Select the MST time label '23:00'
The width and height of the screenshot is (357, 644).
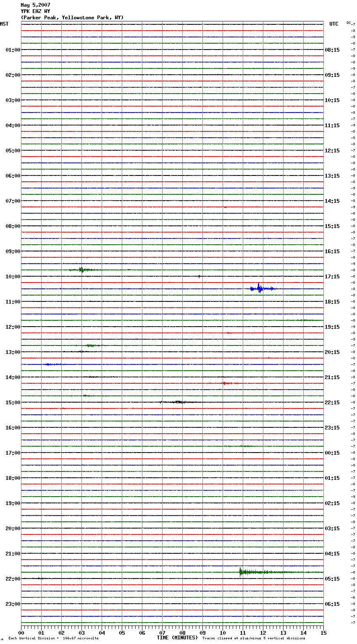coord(13,604)
